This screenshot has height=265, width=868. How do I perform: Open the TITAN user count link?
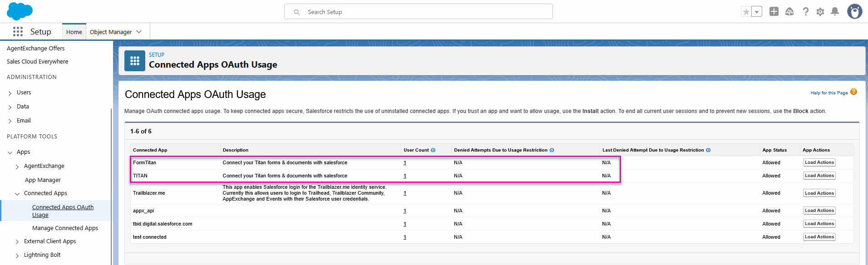(405, 176)
